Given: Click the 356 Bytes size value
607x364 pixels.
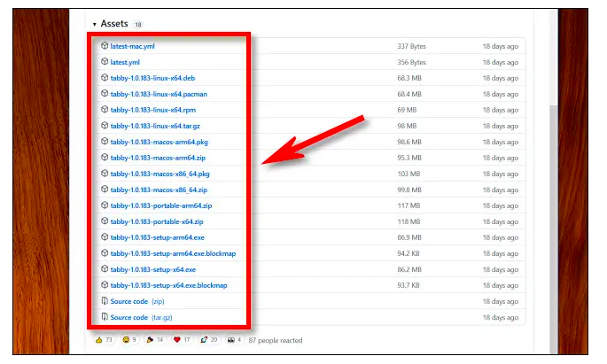Looking at the screenshot, I should (x=411, y=62).
